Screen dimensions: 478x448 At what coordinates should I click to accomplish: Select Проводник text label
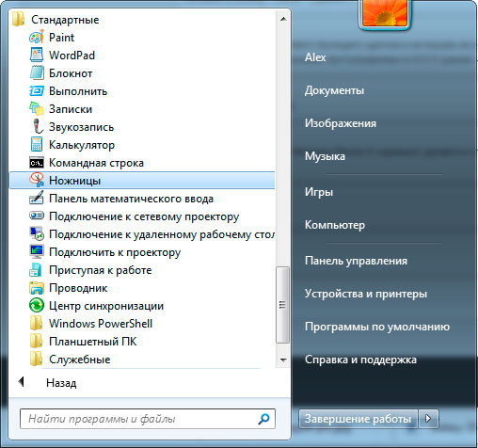point(78,288)
